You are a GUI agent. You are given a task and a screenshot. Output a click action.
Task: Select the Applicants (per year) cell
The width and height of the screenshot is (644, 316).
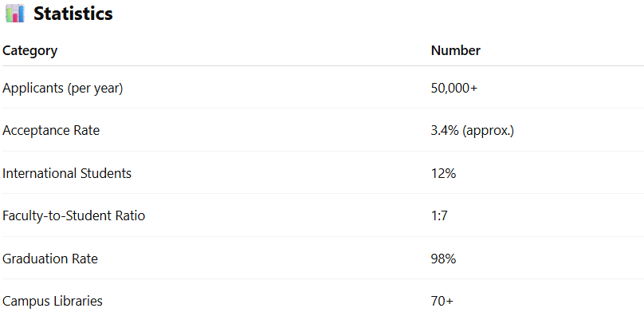[x=63, y=89]
